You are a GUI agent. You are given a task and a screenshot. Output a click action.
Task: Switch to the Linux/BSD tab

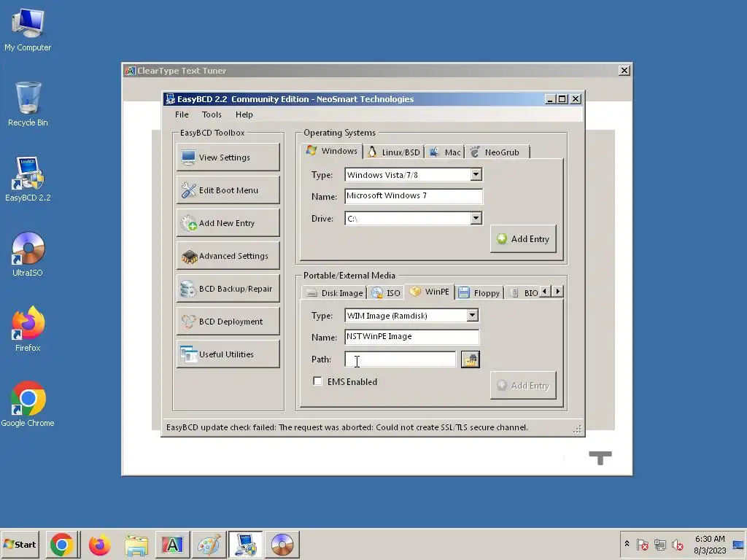(393, 152)
